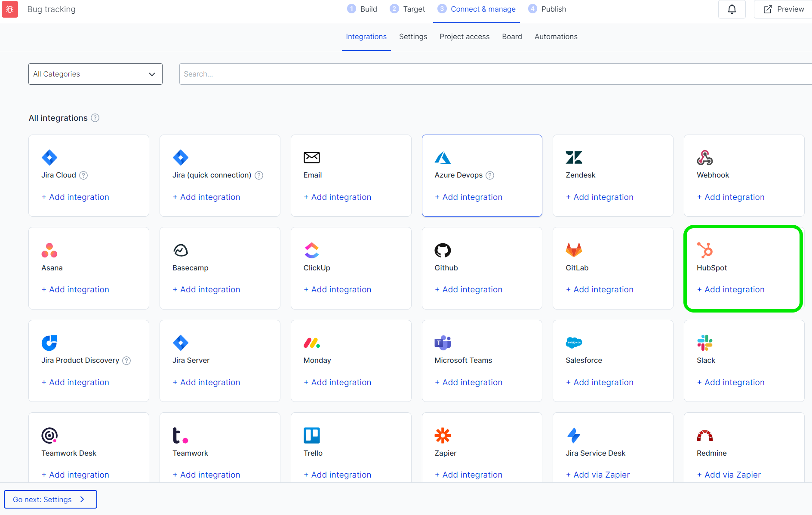The image size is (812, 515).
Task: Click the Monday logo icon
Action: [312, 343]
